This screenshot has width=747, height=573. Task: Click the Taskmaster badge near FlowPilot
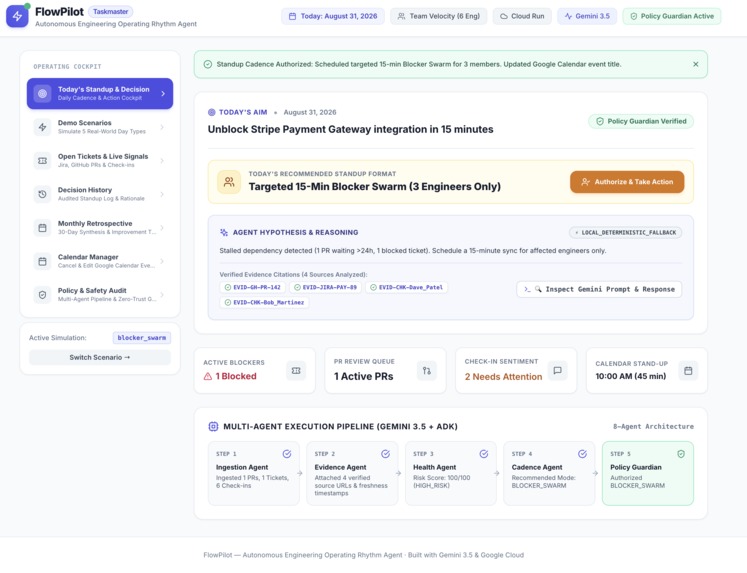tap(111, 11)
